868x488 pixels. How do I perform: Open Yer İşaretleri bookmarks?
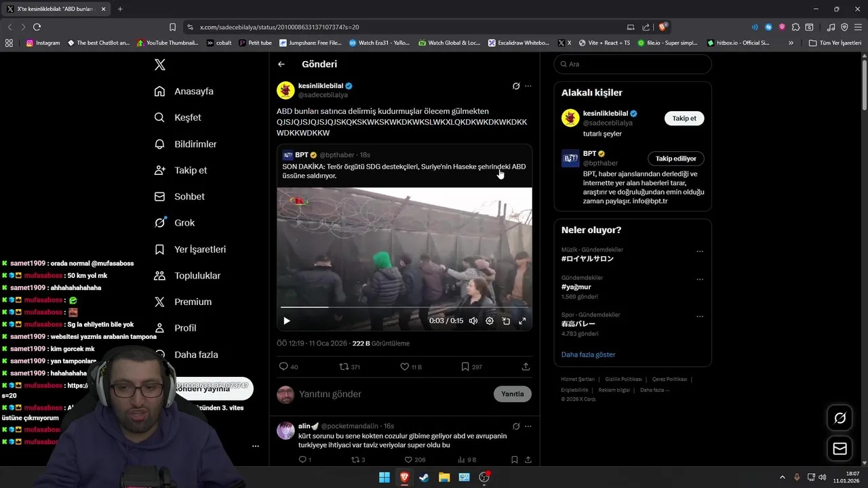click(x=190, y=249)
